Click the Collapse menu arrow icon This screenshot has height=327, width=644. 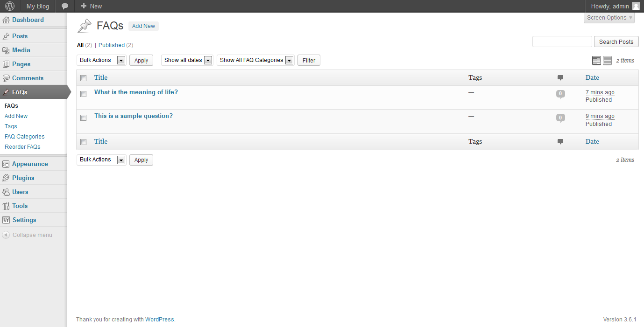pyautogui.click(x=6, y=235)
